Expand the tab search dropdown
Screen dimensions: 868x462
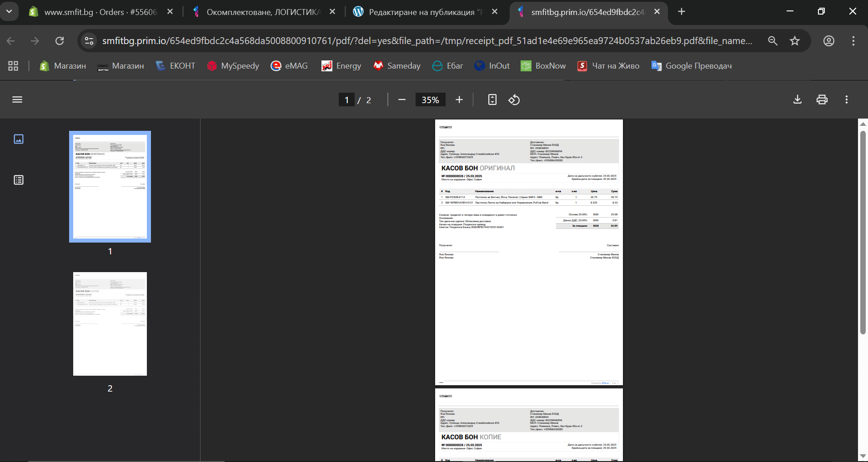point(9,11)
